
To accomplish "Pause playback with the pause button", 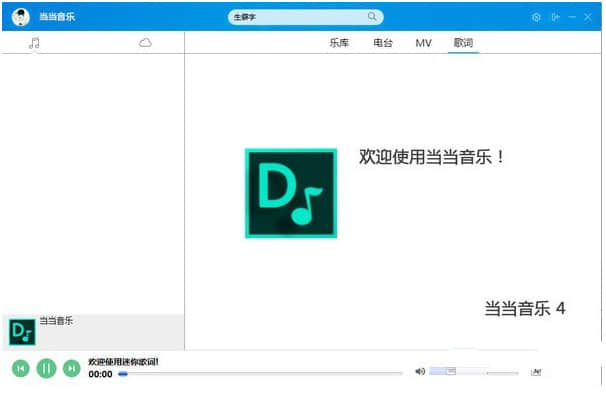I will (46, 368).
